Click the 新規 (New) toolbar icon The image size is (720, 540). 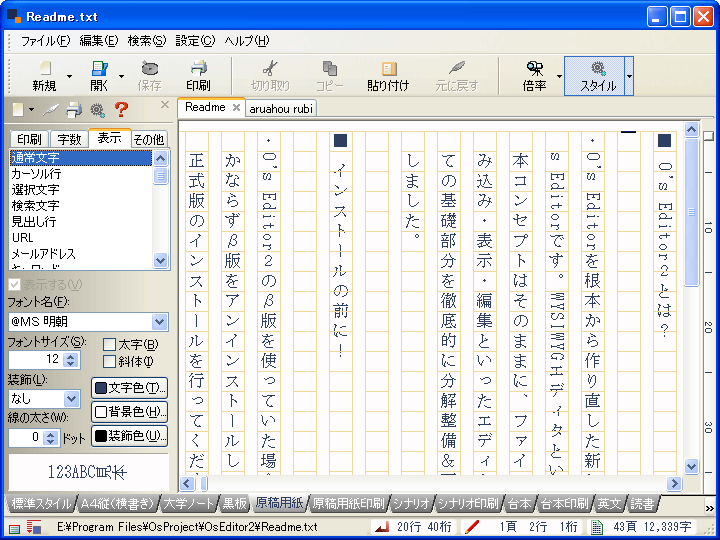pyautogui.click(x=45, y=69)
